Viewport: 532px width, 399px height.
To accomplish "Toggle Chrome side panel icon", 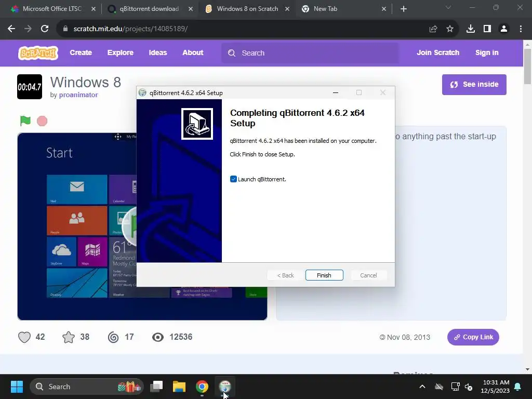I will pyautogui.click(x=487, y=29).
